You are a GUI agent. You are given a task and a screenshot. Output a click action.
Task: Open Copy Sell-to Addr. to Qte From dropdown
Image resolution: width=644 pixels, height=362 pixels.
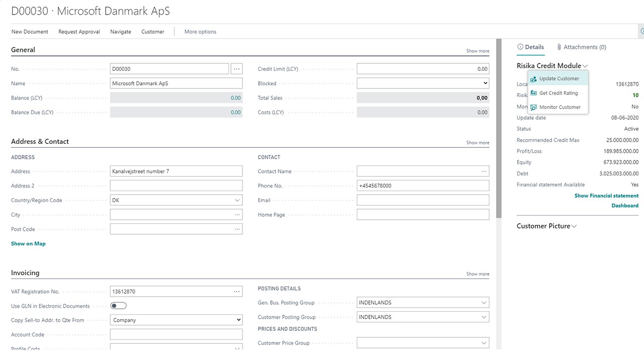(x=238, y=320)
